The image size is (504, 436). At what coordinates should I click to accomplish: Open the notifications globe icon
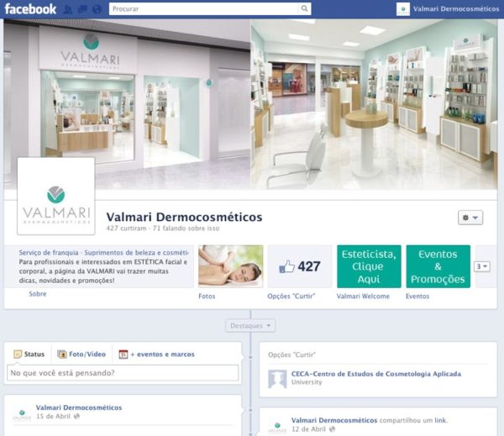pyautogui.click(x=97, y=9)
